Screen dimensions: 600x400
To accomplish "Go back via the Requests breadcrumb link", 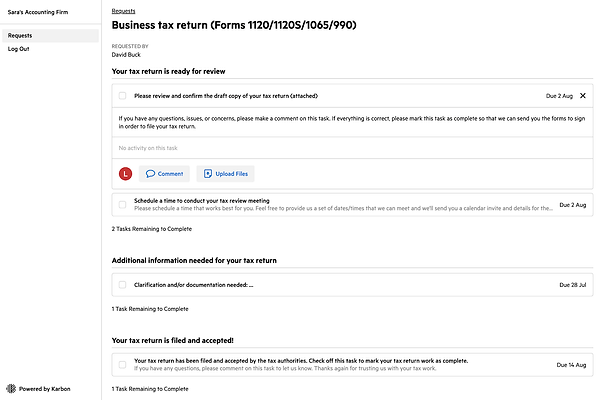I will (x=125, y=9).
